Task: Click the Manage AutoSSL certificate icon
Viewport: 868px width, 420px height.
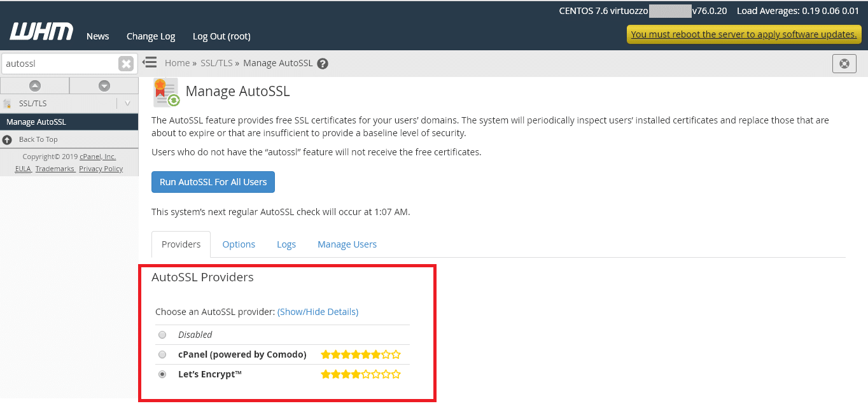Action: [166, 93]
